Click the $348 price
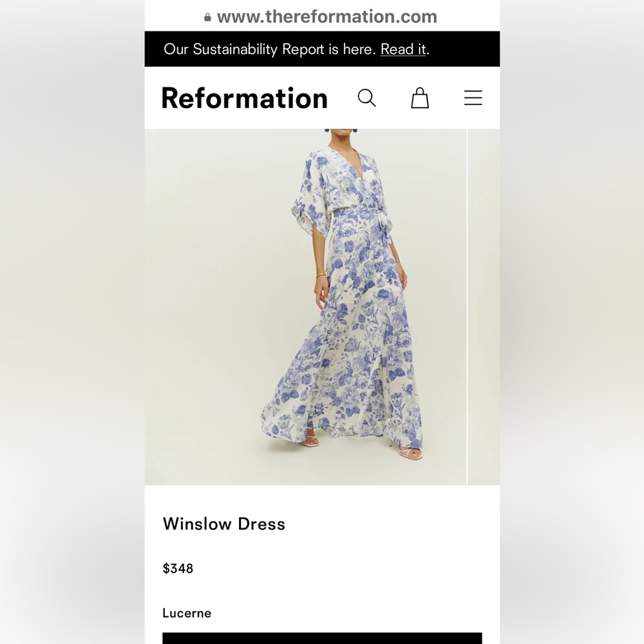The width and height of the screenshot is (644, 644). point(178,568)
